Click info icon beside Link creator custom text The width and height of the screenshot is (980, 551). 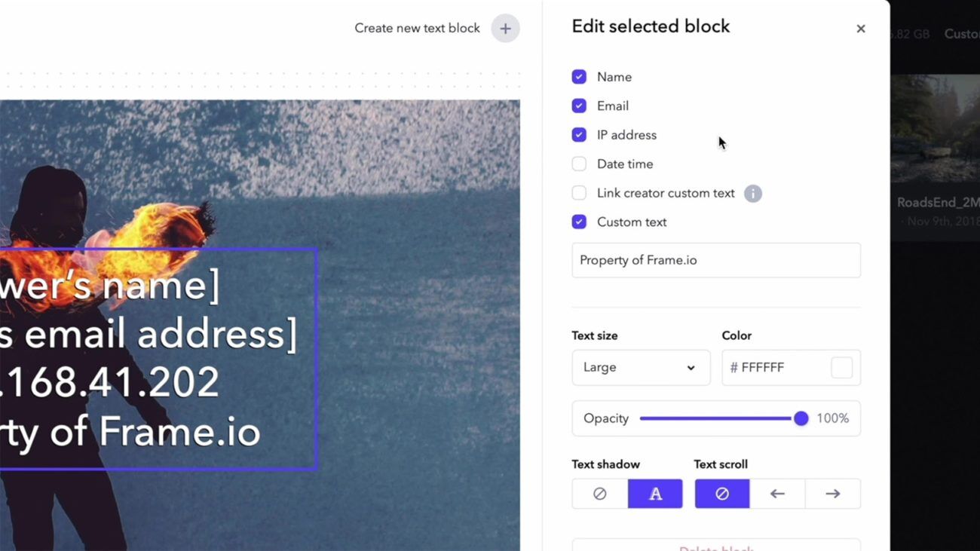(x=752, y=193)
